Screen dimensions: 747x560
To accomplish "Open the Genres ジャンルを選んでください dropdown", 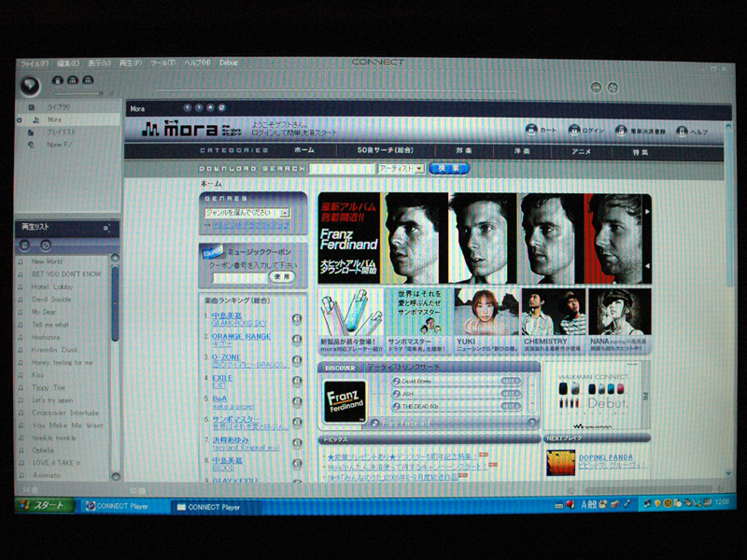I will coord(247,213).
